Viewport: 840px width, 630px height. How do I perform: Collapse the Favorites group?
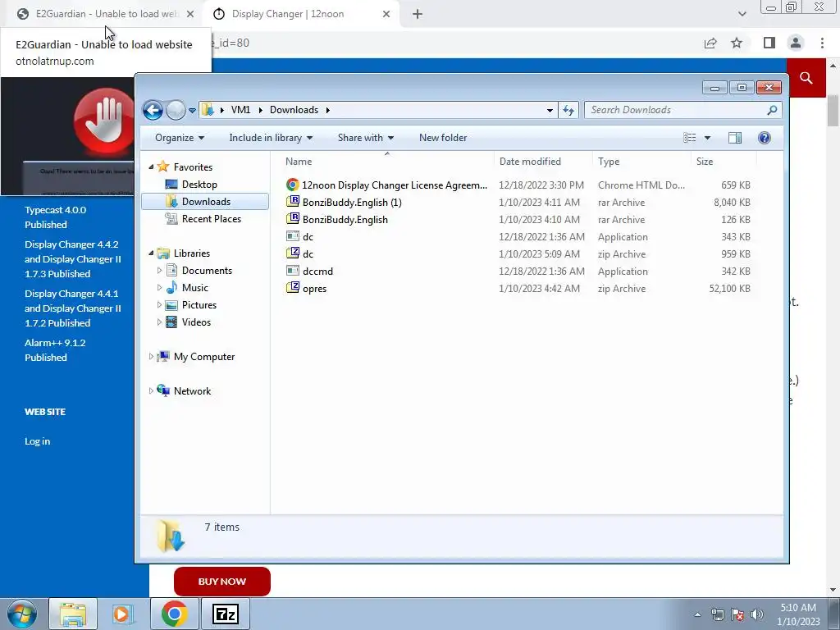click(x=151, y=167)
